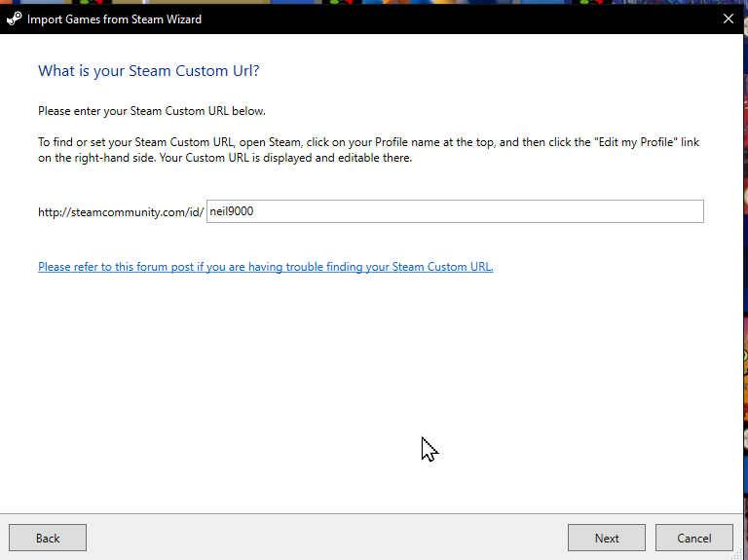
Task: Click the resize grip at window corner
Action: (737, 554)
